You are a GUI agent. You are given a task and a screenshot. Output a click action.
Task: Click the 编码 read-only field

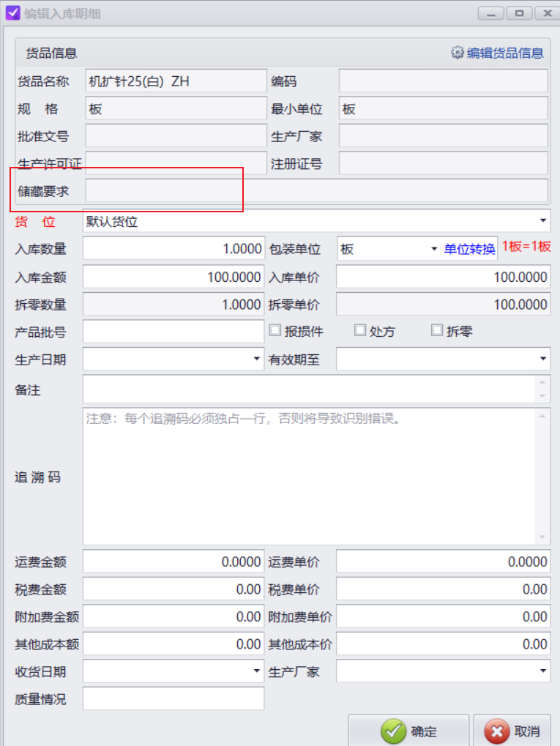[x=443, y=81]
